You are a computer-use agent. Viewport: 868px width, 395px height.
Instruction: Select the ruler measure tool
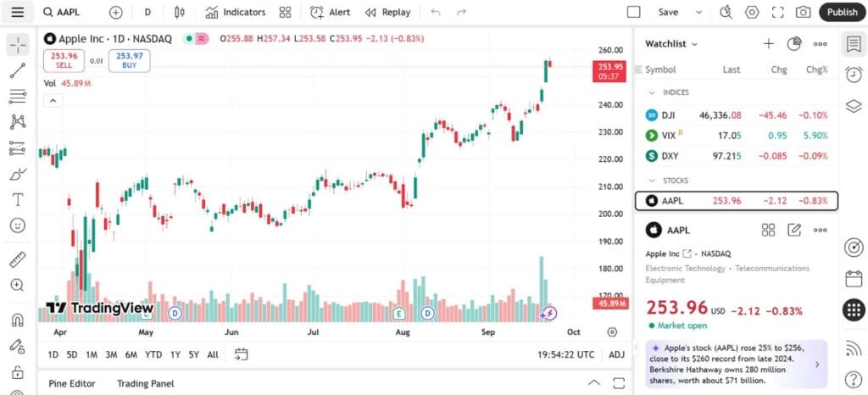pyautogui.click(x=18, y=259)
